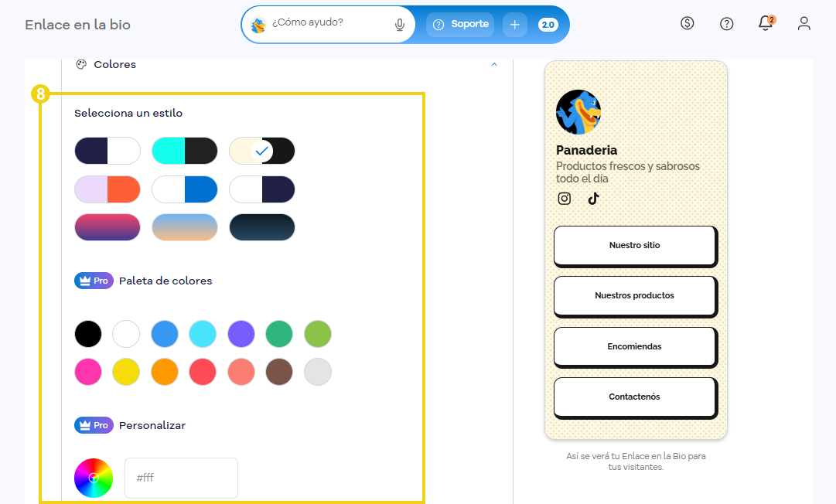Select the dark teal gradient style

(x=262, y=227)
